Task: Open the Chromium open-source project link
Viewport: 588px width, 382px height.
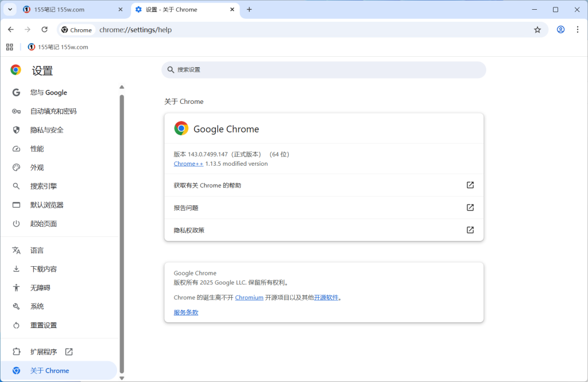Action: coord(249,298)
